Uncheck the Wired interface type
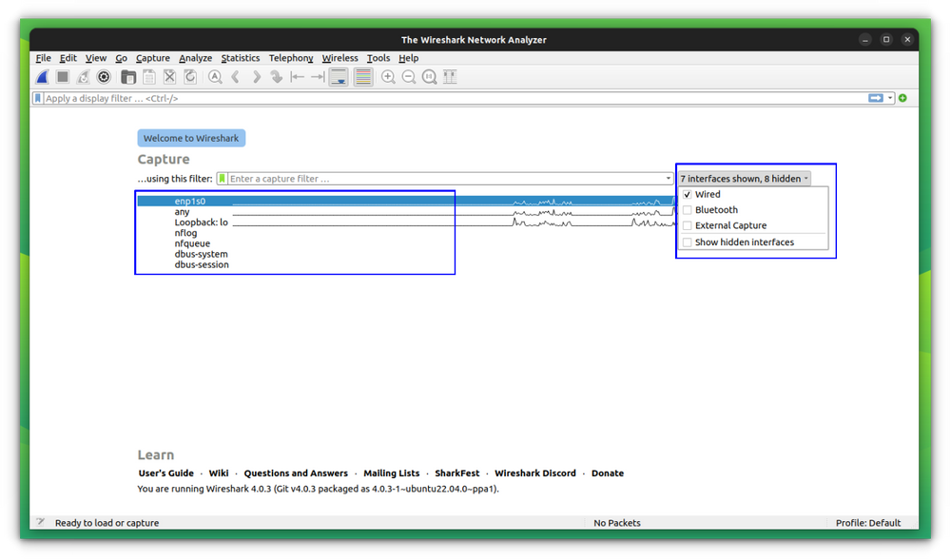This screenshot has width=951, height=560. [x=688, y=194]
